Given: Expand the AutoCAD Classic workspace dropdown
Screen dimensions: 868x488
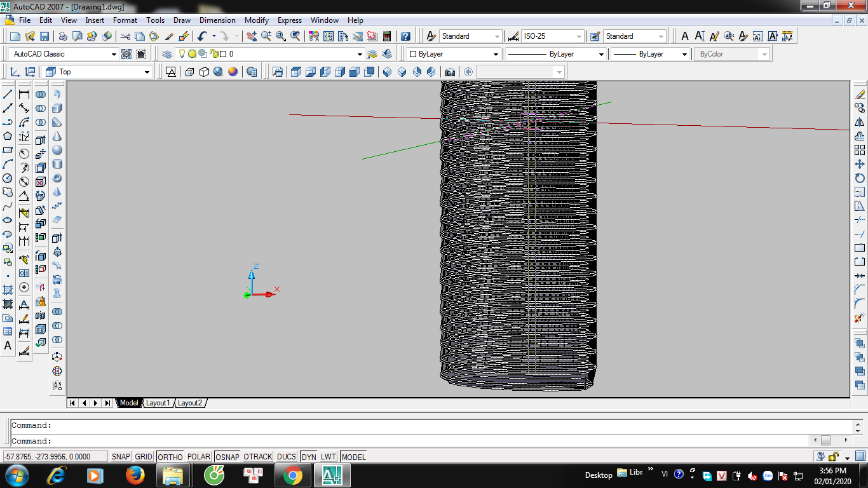Looking at the screenshot, I should click(64, 54).
